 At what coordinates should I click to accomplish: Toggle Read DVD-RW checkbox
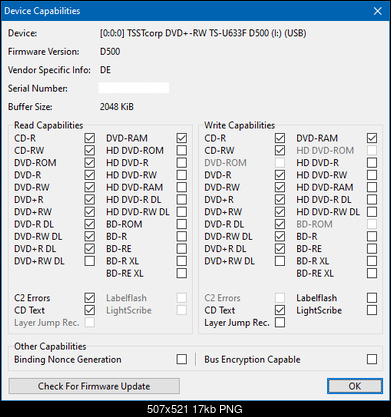[x=90, y=187]
